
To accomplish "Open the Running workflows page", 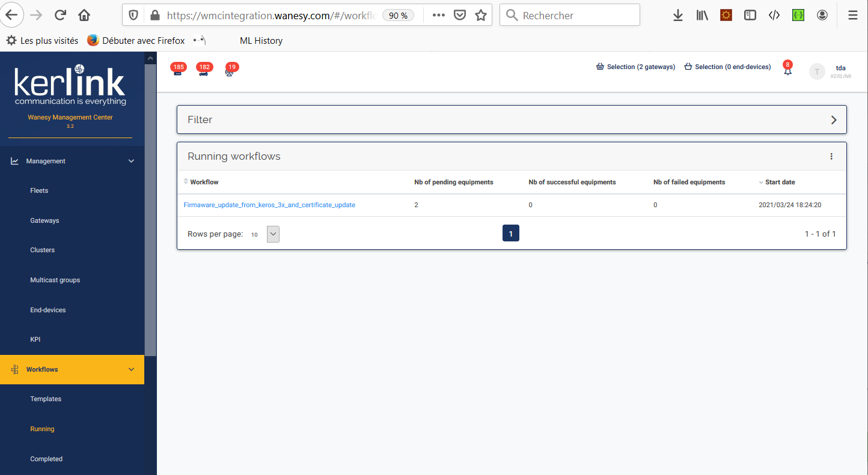I will point(42,428).
